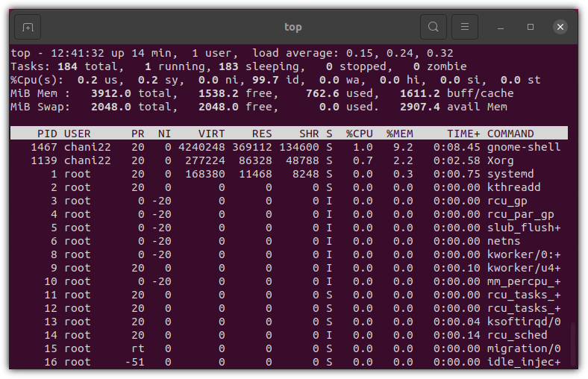Click the 'top' window title
588x379 pixels.
293,27
